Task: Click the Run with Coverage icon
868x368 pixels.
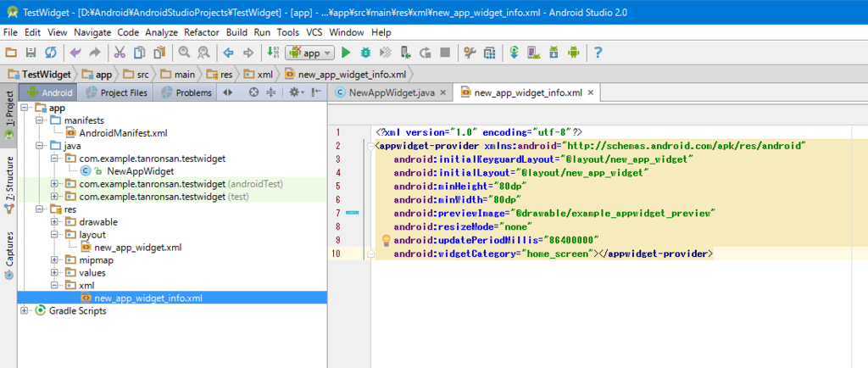Action: tap(386, 53)
